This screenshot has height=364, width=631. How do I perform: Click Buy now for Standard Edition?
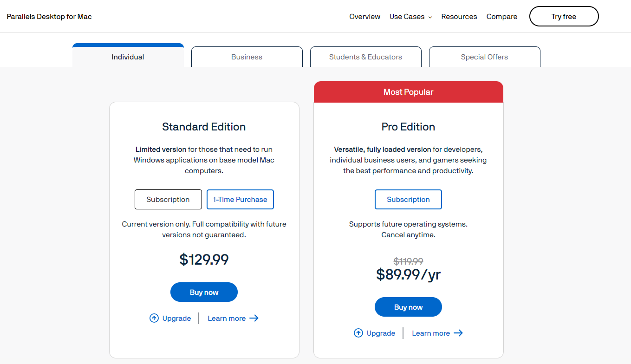(x=204, y=292)
